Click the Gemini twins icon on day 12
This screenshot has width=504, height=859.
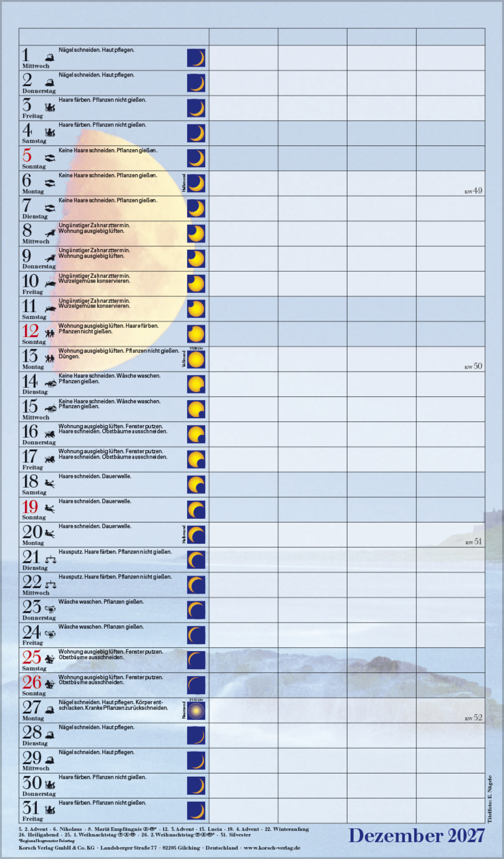tap(49, 333)
